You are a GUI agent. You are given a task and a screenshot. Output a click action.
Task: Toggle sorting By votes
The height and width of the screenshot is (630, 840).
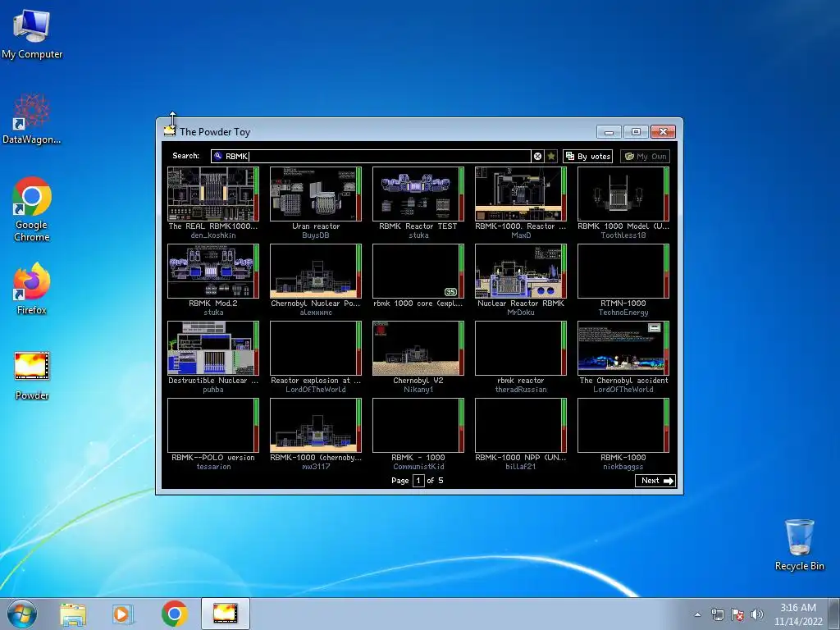[x=587, y=156]
